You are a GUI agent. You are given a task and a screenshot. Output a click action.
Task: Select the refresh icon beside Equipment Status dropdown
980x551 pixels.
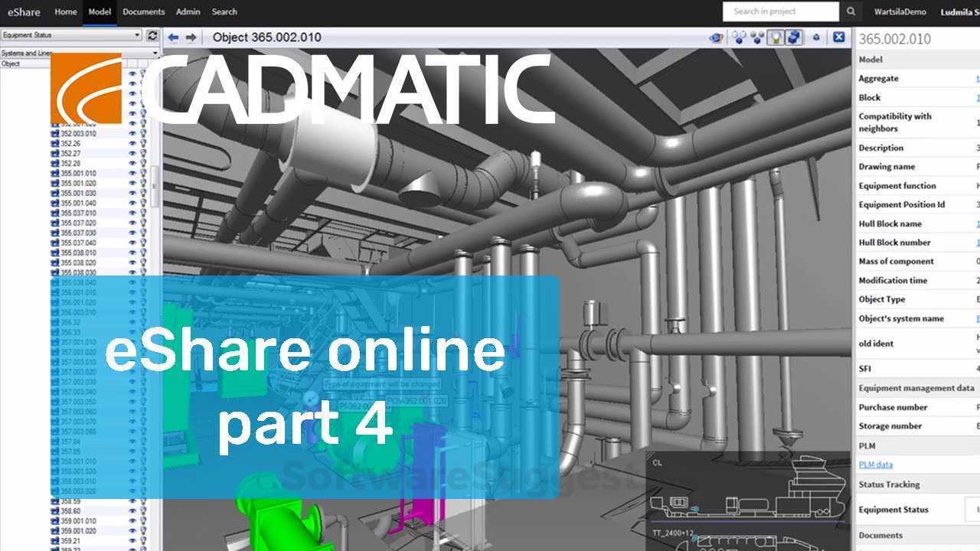[x=152, y=35]
